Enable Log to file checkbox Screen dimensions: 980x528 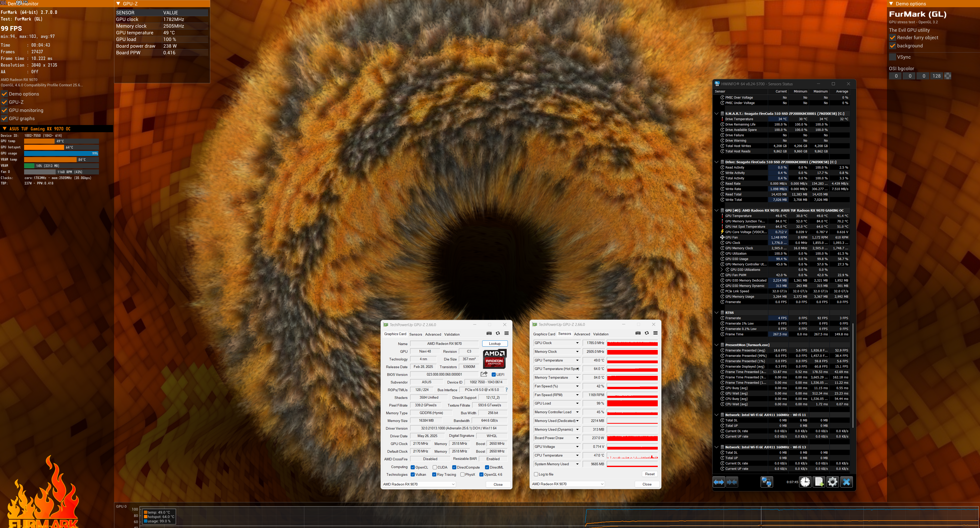pyautogui.click(x=536, y=474)
